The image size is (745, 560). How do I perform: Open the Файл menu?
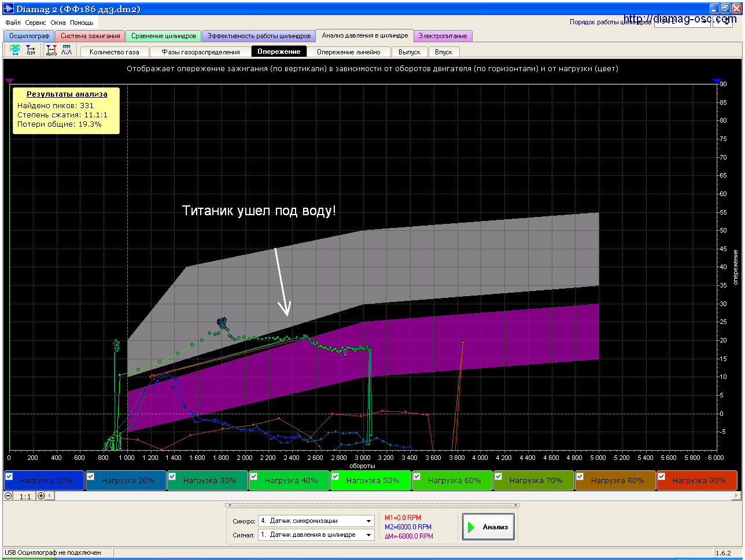pyautogui.click(x=13, y=23)
